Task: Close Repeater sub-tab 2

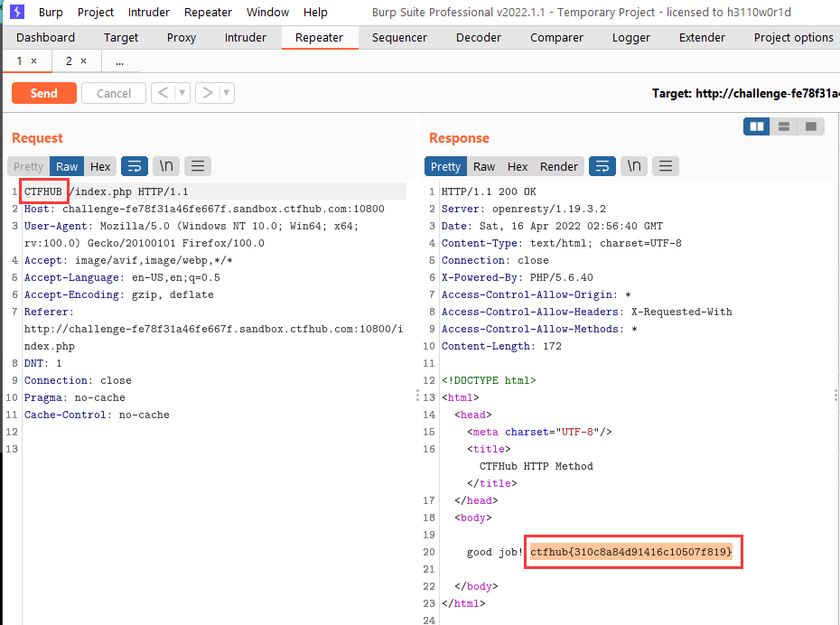Action: click(84, 61)
